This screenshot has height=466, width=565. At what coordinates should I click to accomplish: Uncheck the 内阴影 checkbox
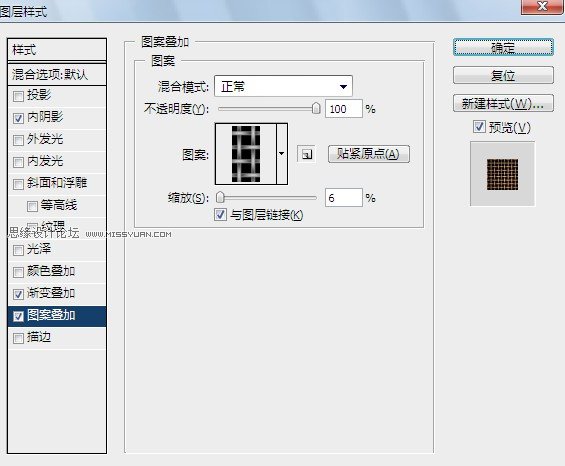(x=18, y=118)
